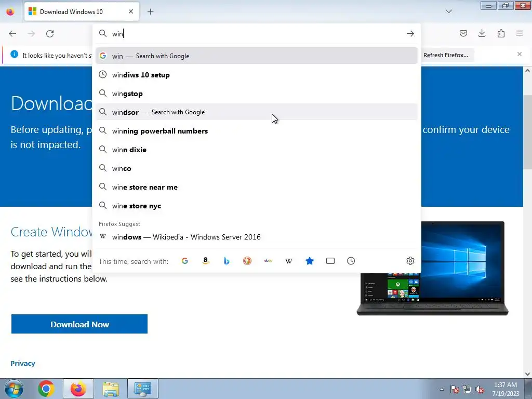Open search settings gear
Viewport: 532px width, 399px height.
coord(410,261)
